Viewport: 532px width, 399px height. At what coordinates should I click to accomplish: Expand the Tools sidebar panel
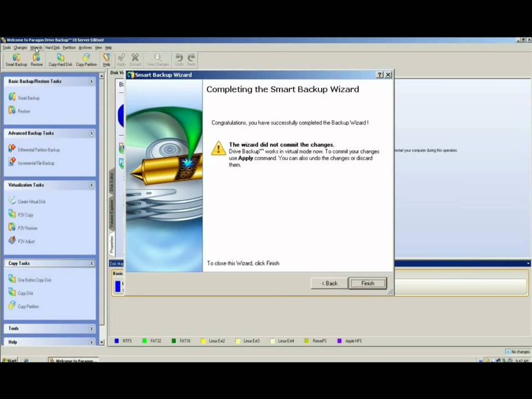pyautogui.click(x=91, y=329)
